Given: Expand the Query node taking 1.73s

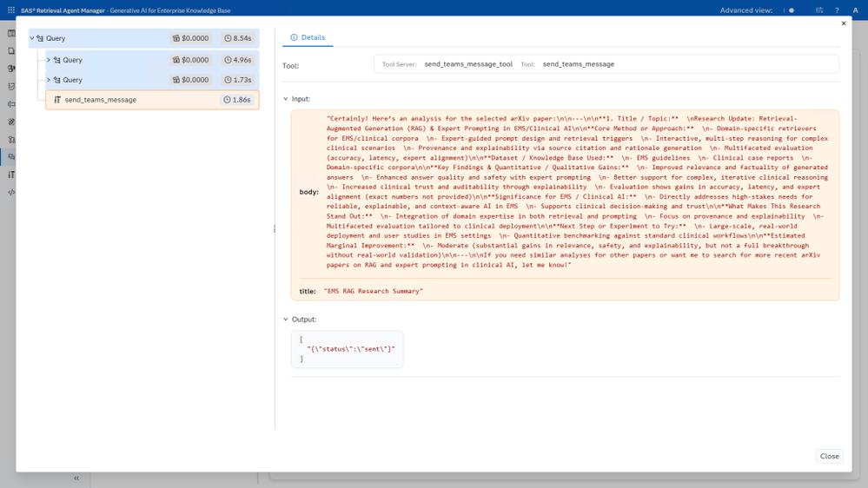Looking at the screenshot, I should [49, 80].
